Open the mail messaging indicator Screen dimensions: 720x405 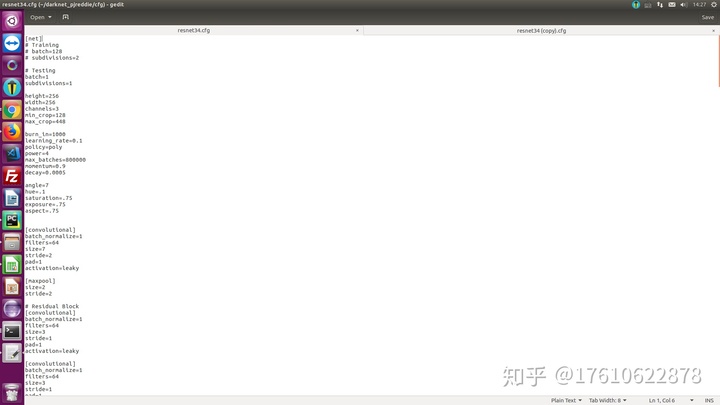[672, 5]
